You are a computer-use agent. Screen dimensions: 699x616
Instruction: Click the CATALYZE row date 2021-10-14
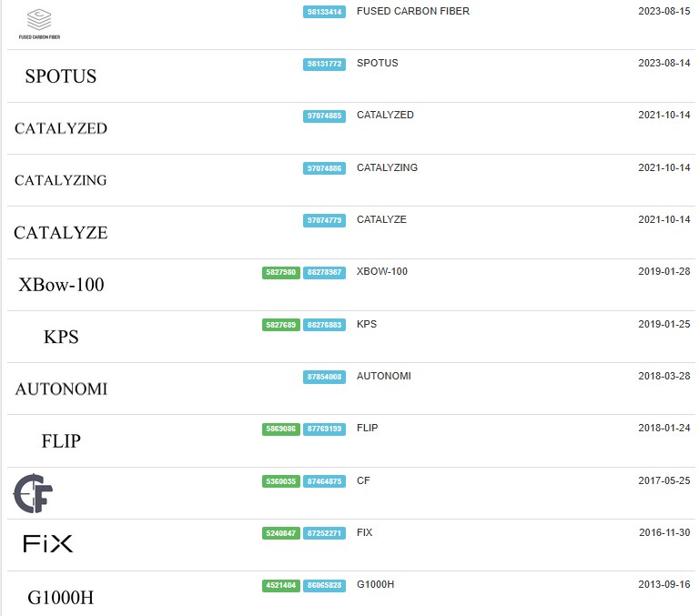[664, 220]
